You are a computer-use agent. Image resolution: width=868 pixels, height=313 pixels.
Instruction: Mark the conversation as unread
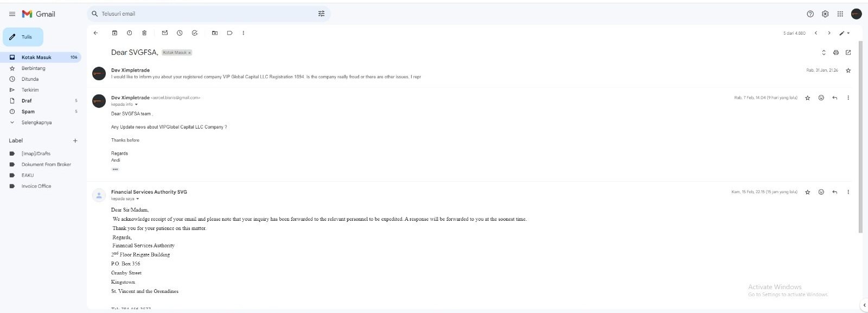click(x=165, y=33)
